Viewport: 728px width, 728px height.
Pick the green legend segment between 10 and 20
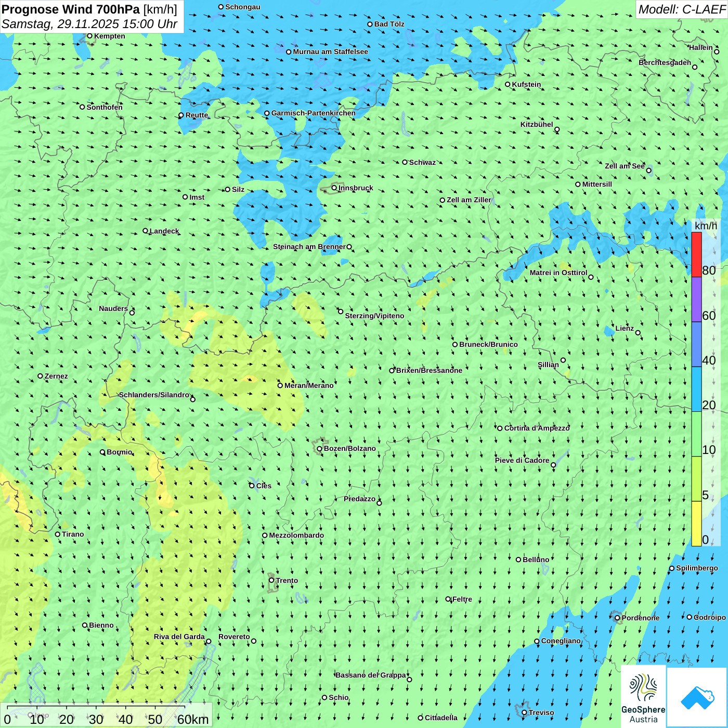(696, 434)
